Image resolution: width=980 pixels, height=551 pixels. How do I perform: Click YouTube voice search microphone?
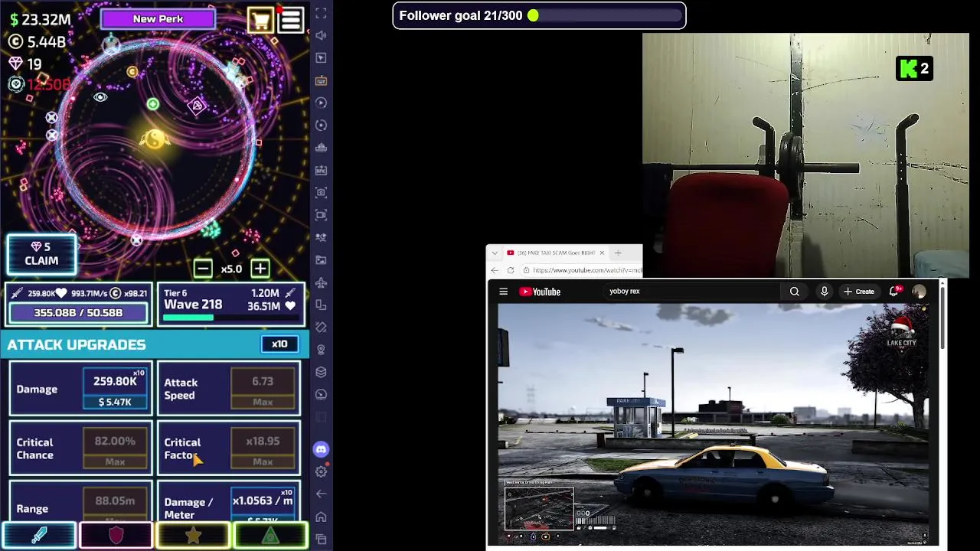tap(824, 292)
